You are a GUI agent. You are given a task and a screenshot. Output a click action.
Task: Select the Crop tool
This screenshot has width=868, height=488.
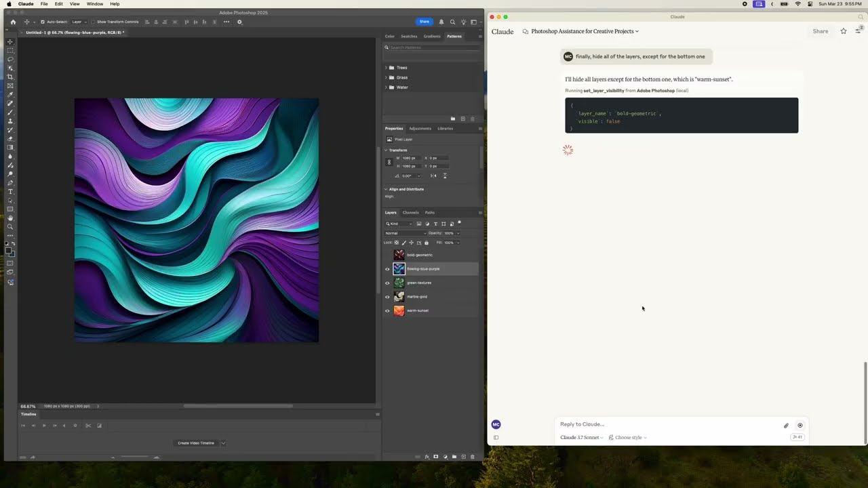click(10, 77)
